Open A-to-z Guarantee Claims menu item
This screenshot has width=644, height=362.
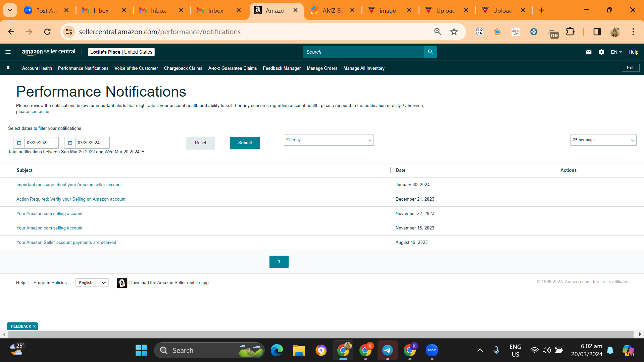coord(233,68)
